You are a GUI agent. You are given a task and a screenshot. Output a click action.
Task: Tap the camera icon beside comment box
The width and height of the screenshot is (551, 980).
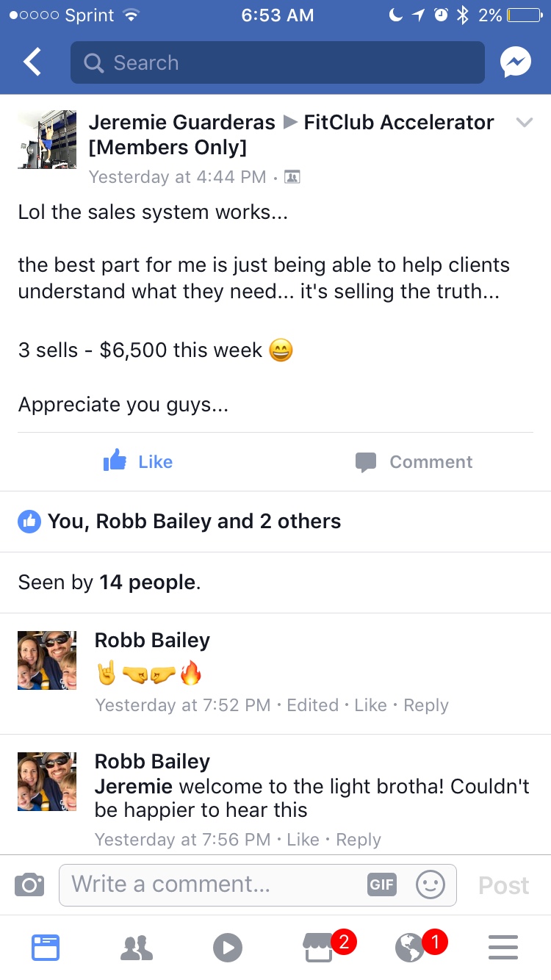29,884
